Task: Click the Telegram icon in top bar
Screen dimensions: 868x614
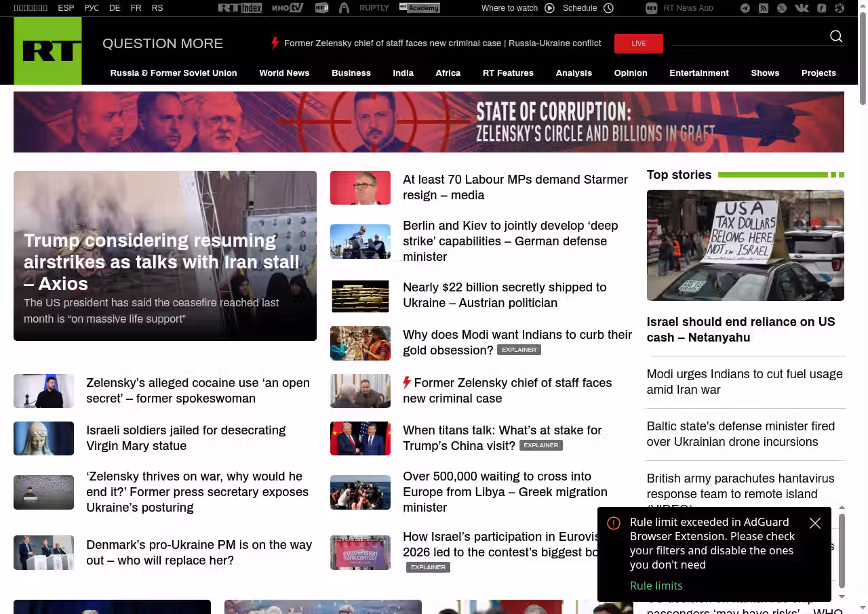Action: click(745, 8)
